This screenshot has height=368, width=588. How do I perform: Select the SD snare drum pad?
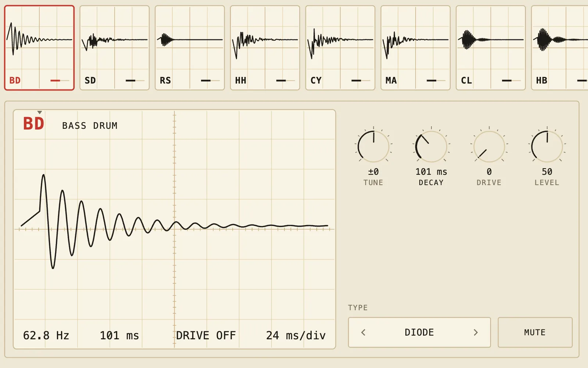[115, 48]
